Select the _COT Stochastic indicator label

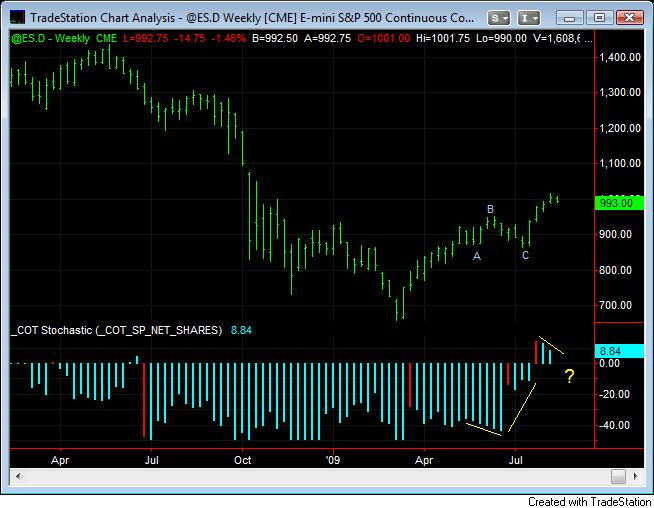coord(116,330)
